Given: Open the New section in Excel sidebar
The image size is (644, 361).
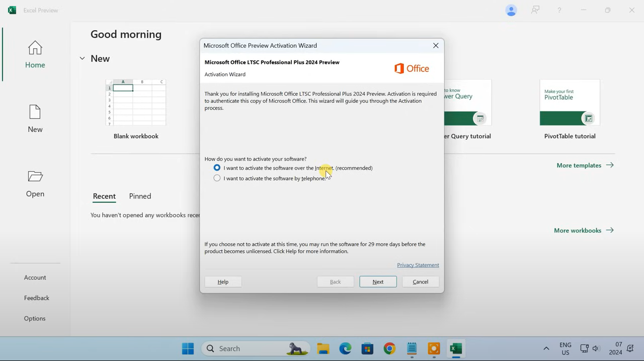Looking at the screenshot, I should 35,119.
